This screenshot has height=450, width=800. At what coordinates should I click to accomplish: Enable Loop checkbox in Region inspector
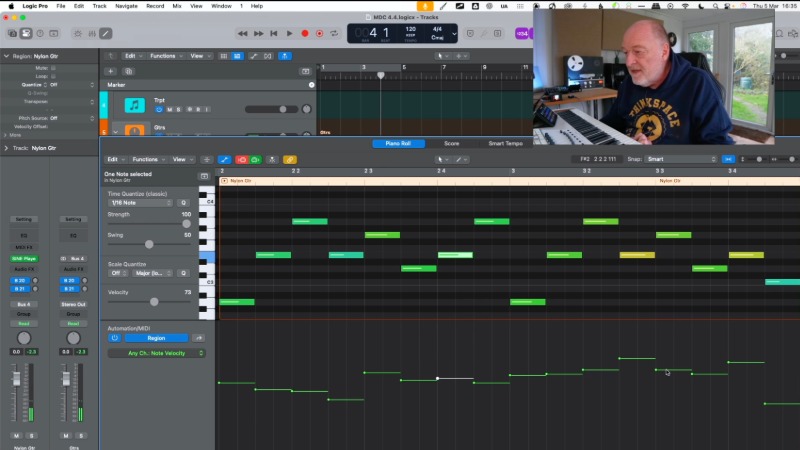[x=53, y=76]
